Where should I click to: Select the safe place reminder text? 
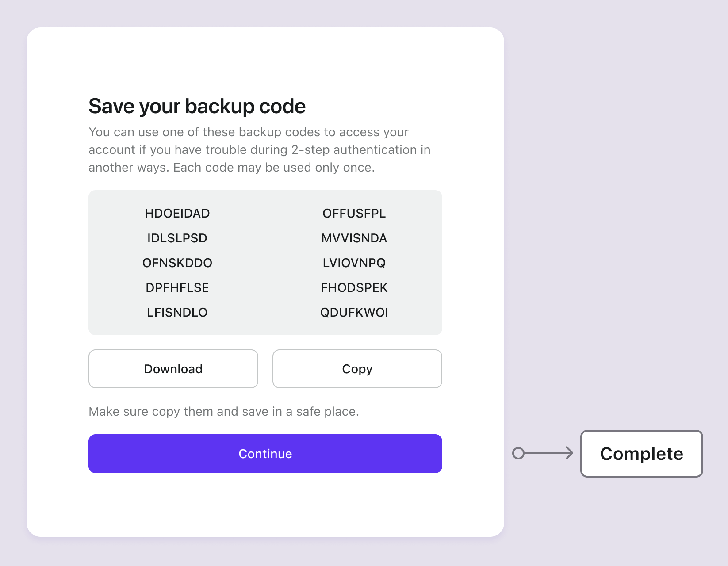click(x=224, y=411)
